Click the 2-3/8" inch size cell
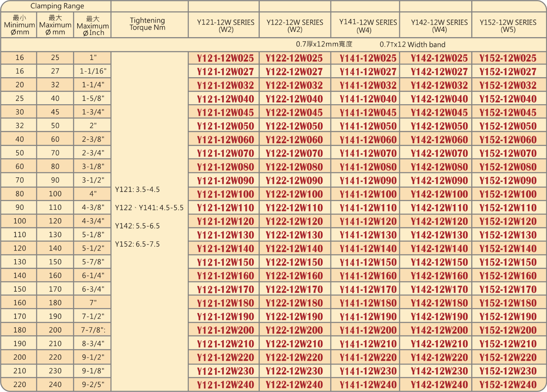The height and width of the screenshot is (392, 547). pyautogui.click(x=93, y=139)
